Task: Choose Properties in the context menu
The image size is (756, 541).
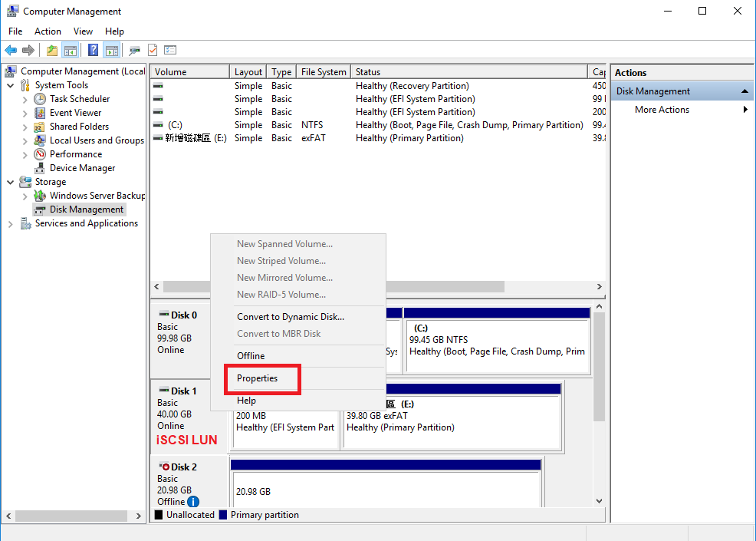Action: tap(258, 378)
